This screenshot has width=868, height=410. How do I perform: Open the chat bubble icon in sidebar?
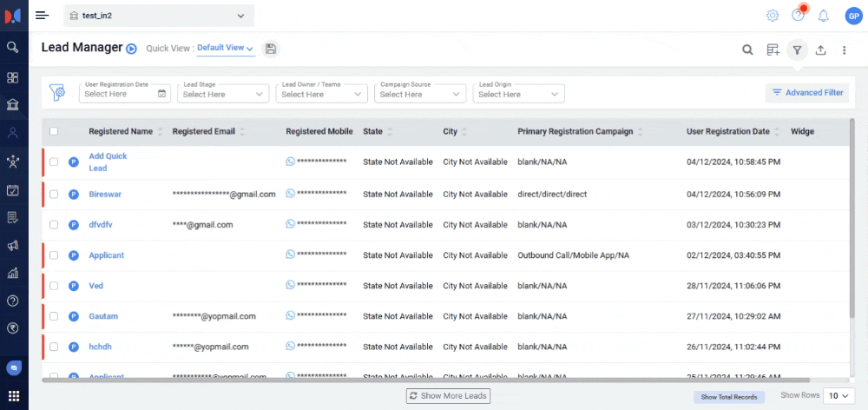(x=14, y=368)
